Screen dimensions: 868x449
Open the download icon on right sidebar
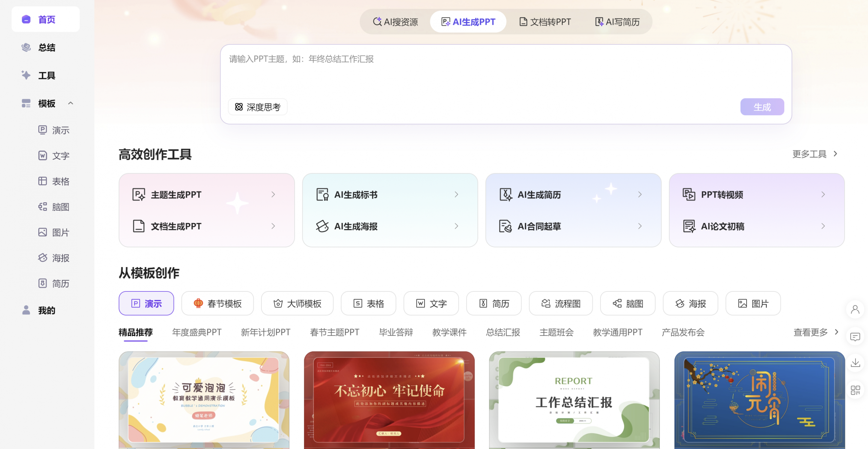(x=855, y=363)
